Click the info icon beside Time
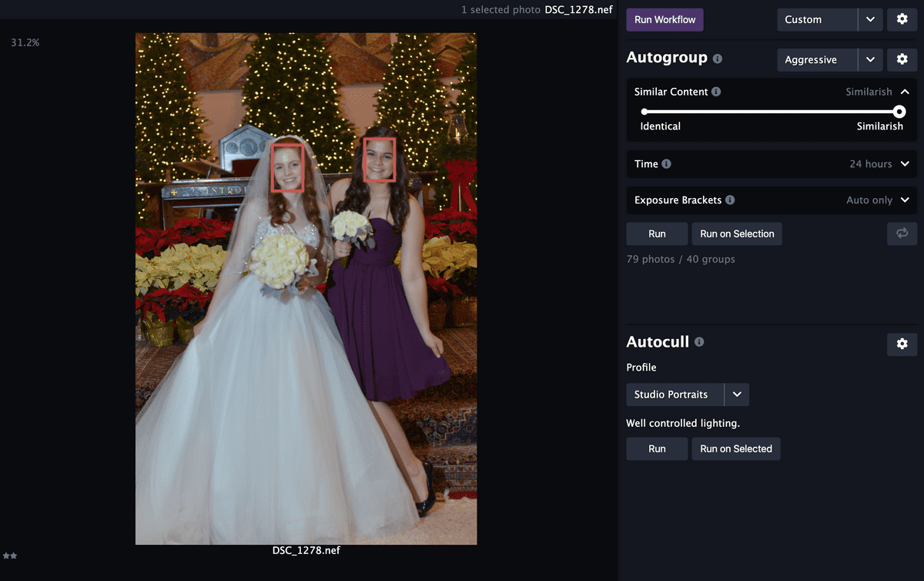Viewport: 924px width, 581px height. click(x=666, y=164)
